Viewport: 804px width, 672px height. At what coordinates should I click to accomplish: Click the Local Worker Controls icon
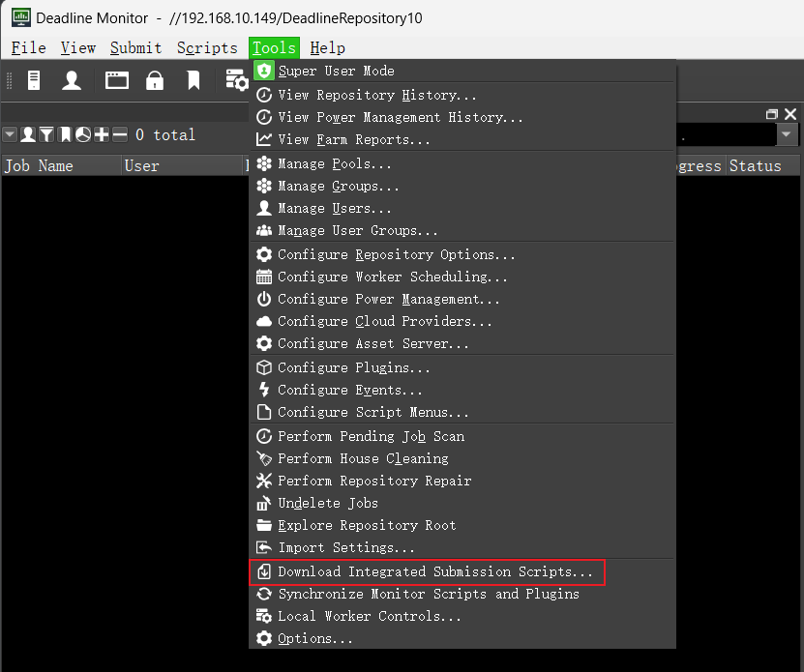(263, 616)
